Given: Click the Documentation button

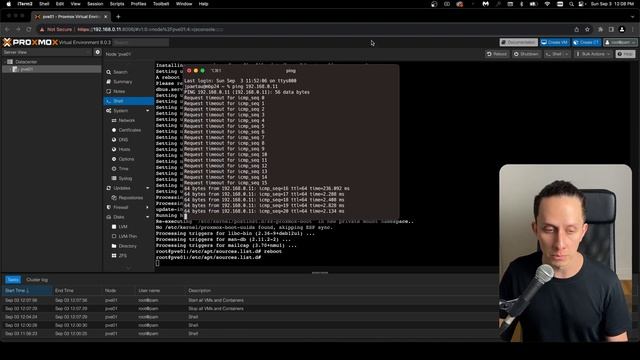Looking at the screenshot, I should click(x=519, y=42).
